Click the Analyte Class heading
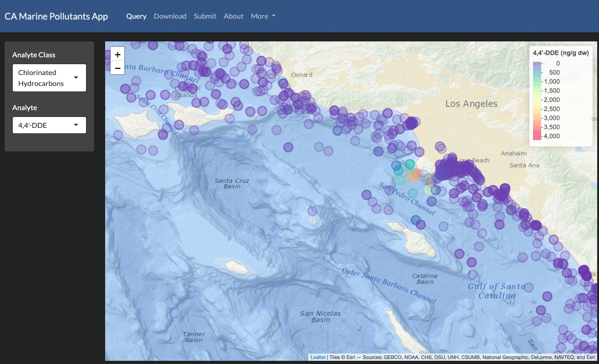Viewport: 599px width, 364px height. (34, 55)
